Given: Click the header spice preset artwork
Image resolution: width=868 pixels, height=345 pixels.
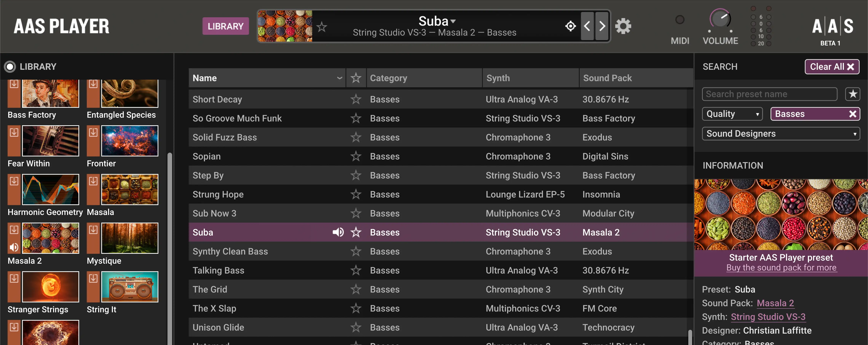Looking at the screenshot, I should (285, 26).
